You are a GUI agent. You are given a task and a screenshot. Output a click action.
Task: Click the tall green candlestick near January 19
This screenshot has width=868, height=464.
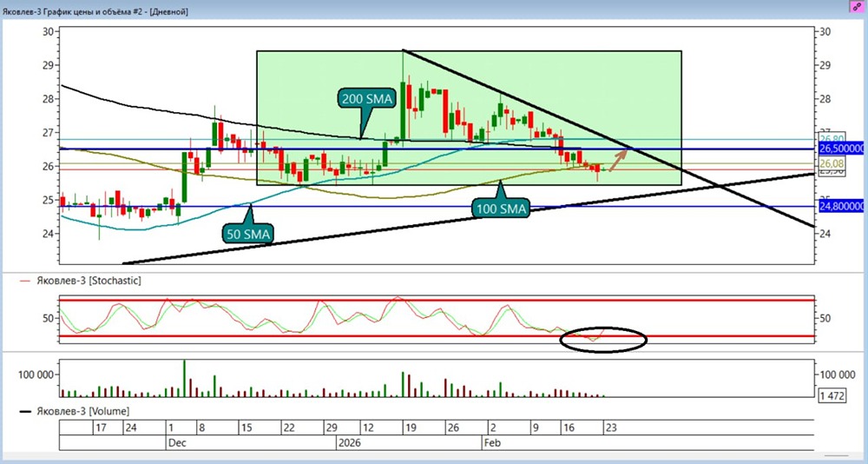[x=403, y=111]
